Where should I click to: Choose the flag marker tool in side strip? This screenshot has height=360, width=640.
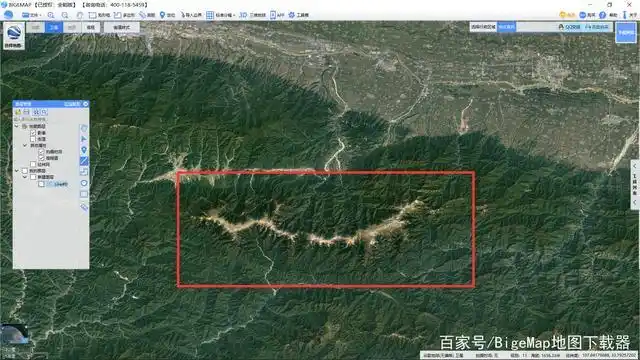click(84, 139)
